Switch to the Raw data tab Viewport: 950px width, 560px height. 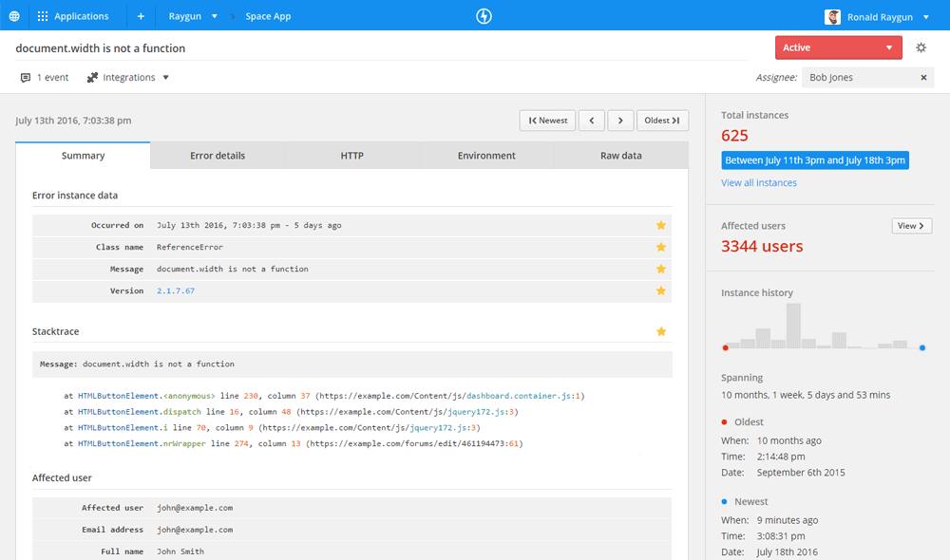[x=621, y=156]
